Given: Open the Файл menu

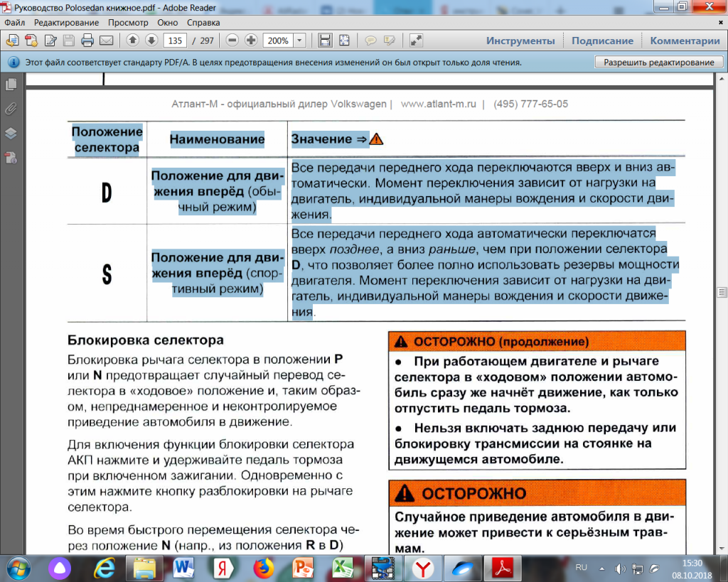Looking at the screenshot, I should [14, 22].
